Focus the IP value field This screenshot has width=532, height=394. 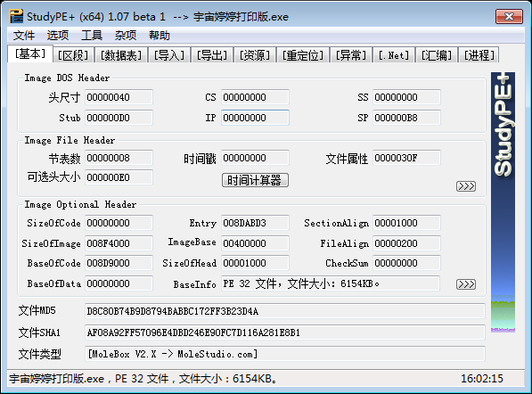pos(255,118)
